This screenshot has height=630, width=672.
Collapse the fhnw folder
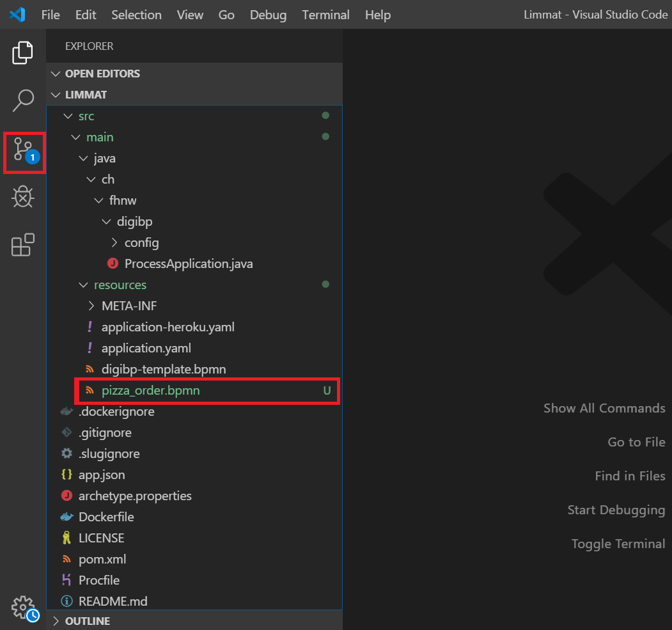pyautogui.click(x=99, y=200)
